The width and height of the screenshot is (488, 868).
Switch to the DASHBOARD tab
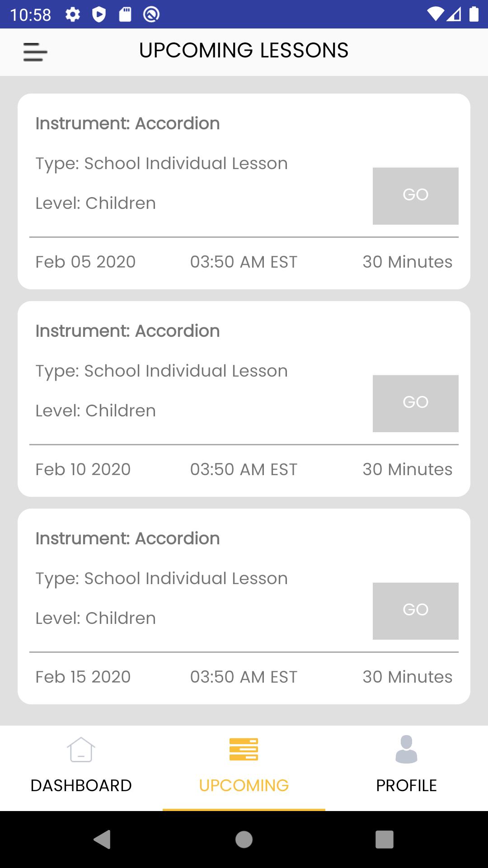tap(81, 785)
